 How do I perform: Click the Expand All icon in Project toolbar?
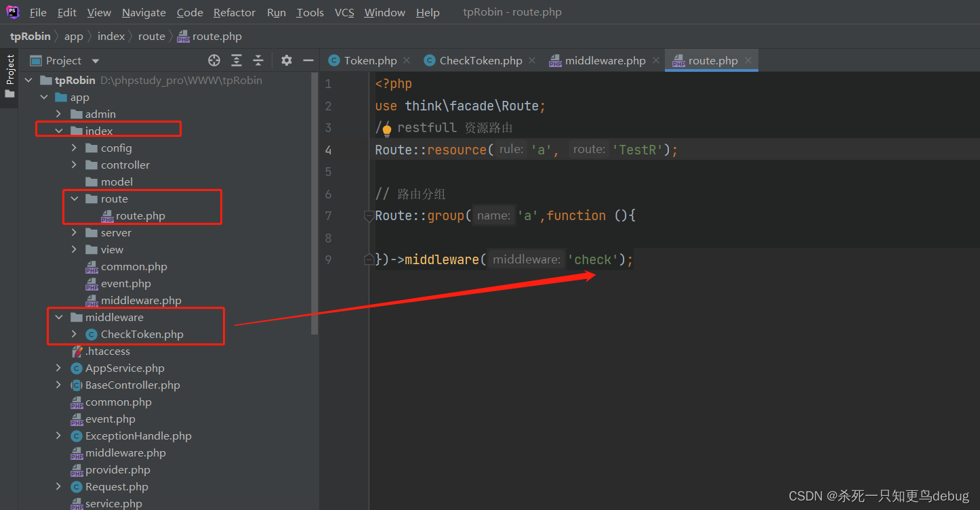click(236, 60)
